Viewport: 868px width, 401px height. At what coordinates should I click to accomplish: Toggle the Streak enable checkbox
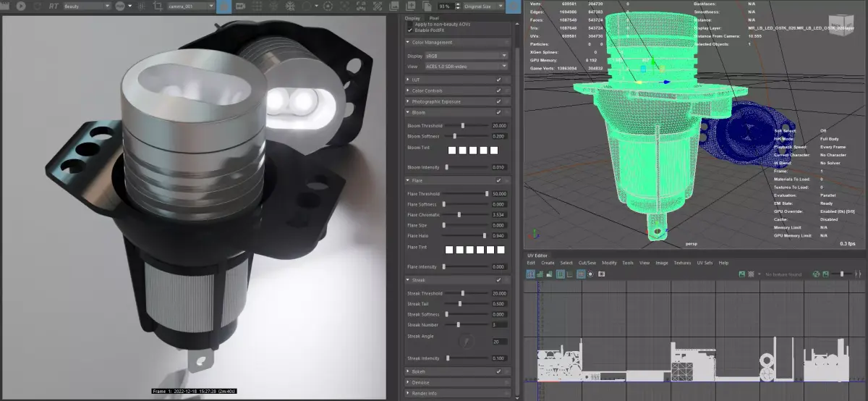(498, 279)
